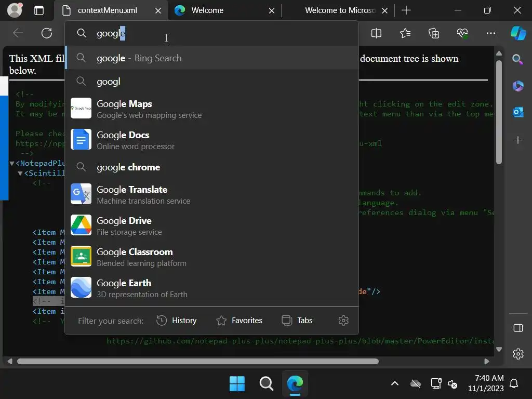The height and width of the screenshot is (399, 532).
Task: Click the scroll down arrow
Action: point(499,349)
